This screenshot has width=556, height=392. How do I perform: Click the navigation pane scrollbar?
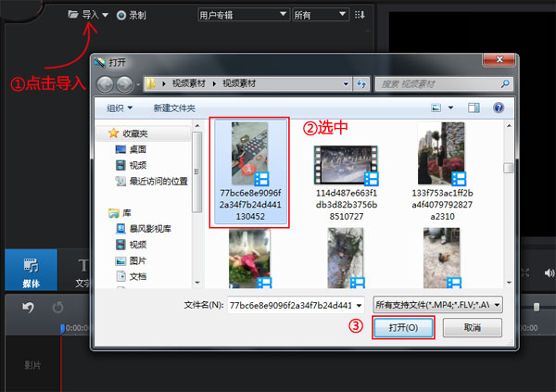pyautogui.click(x=196, y=172)
